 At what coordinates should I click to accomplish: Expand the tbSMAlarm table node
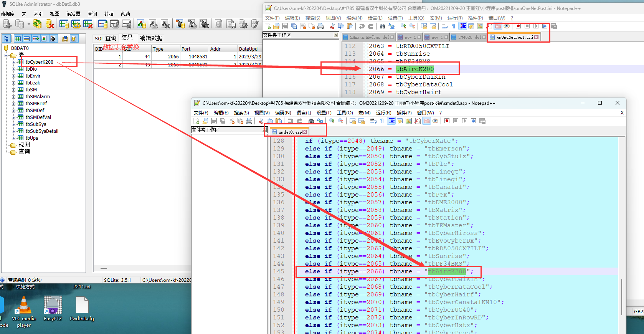(14, 97)
